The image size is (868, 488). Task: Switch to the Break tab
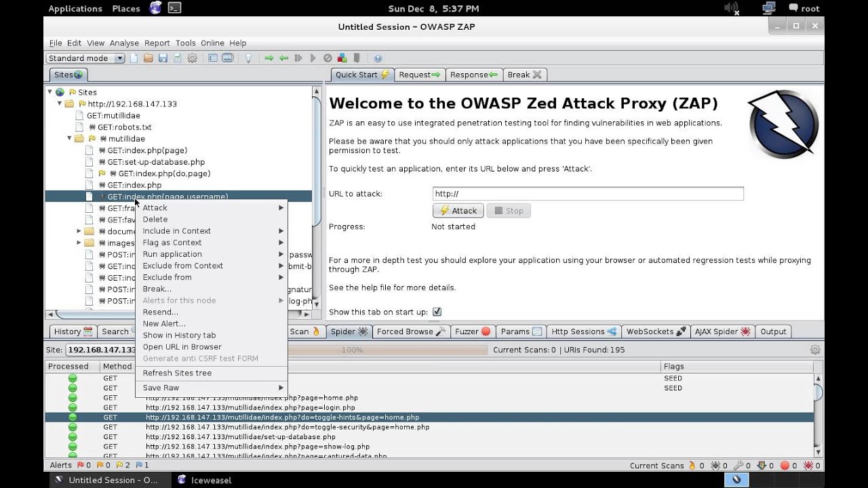click(524, 75)
